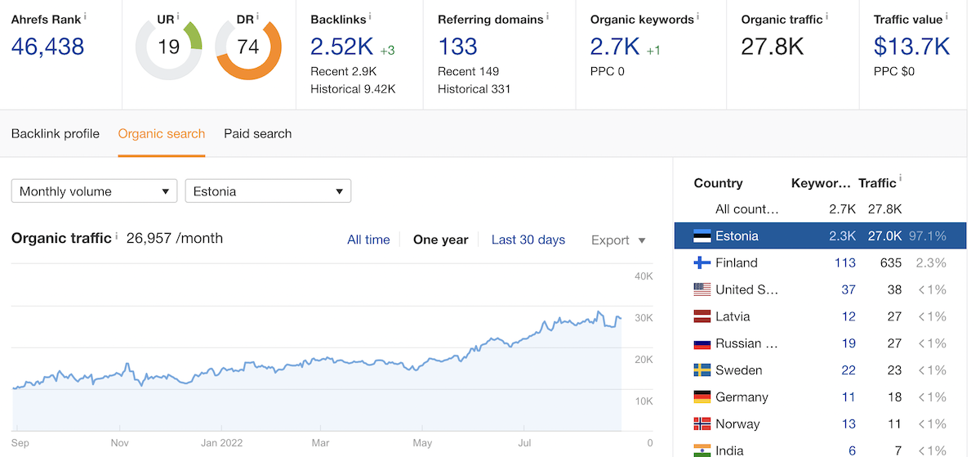The height and width of the screenshot is (457, 980).
Task: Click the Historical 9.42K backlinks text
Action: (x=353, y=89)
